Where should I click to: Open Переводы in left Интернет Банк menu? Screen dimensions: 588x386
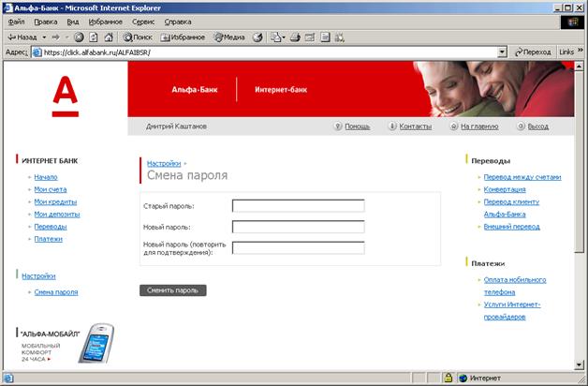(x=51, y=227)
